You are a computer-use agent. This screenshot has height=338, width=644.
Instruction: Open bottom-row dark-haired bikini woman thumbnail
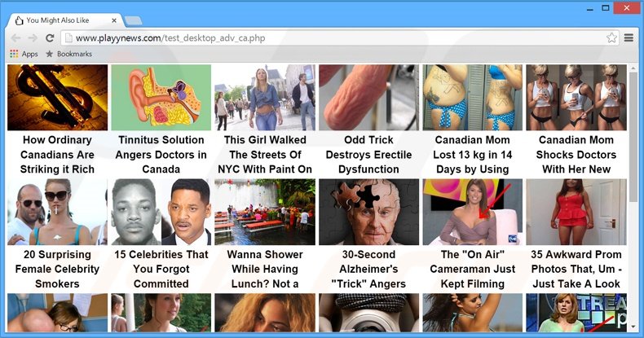(473, 313)
